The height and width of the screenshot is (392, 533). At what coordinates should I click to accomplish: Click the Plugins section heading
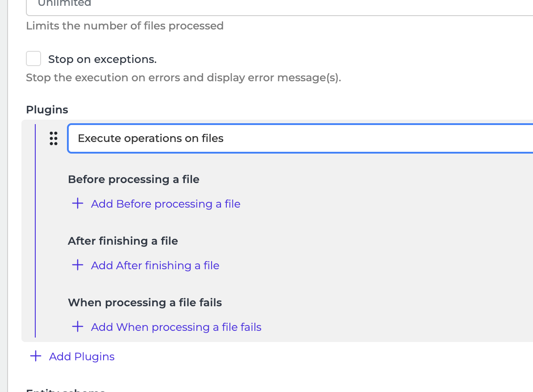[47, 110]
